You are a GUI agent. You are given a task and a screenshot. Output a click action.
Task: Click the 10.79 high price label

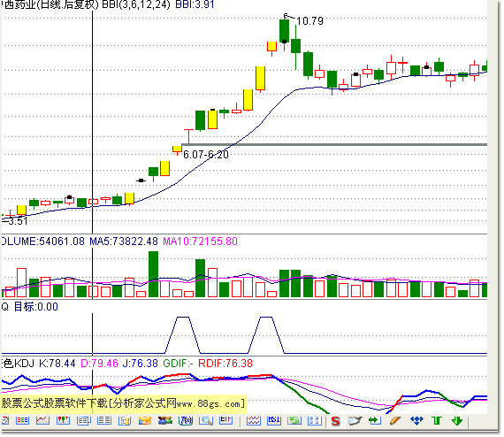tap(309, 21)
